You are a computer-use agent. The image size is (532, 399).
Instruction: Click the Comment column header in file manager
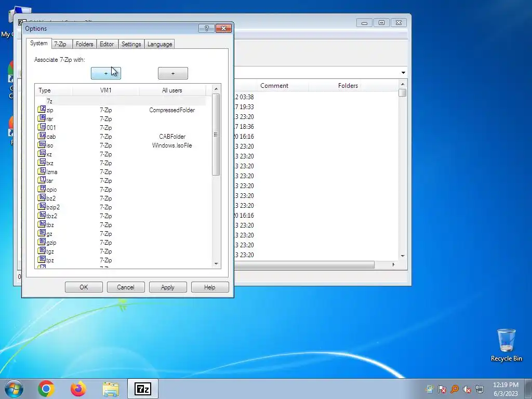point(282,86)
